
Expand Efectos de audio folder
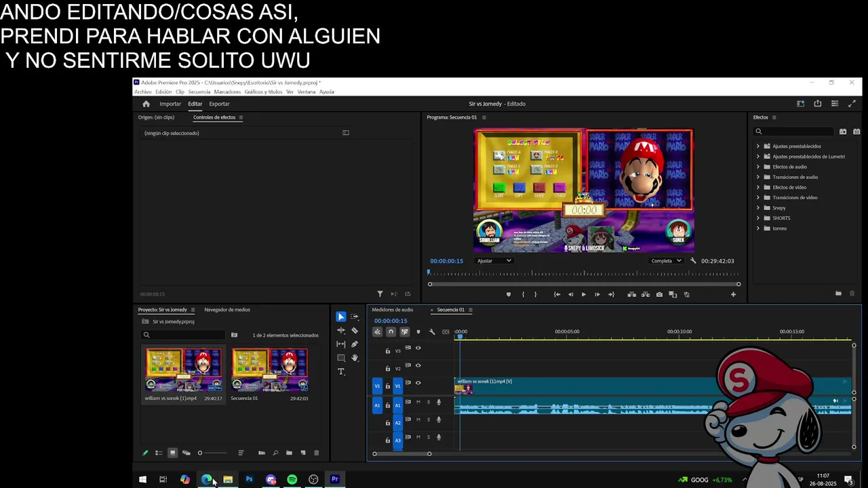point(758,167)
